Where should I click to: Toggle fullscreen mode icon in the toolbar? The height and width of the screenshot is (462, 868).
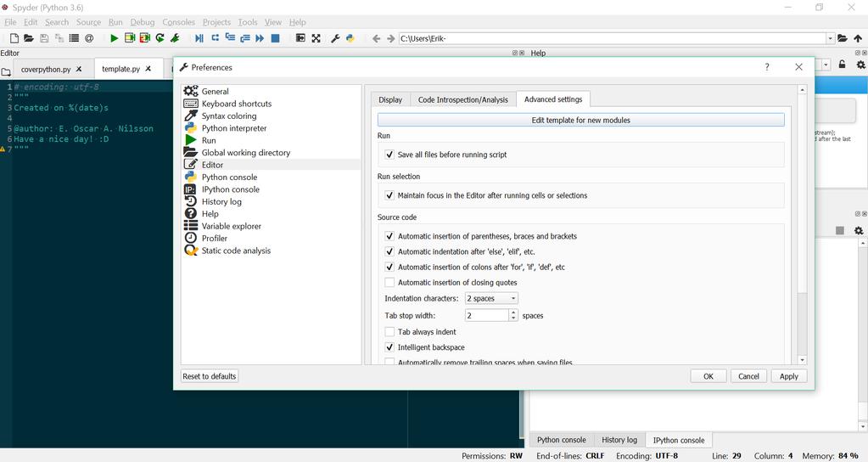[x=316, y=38]
